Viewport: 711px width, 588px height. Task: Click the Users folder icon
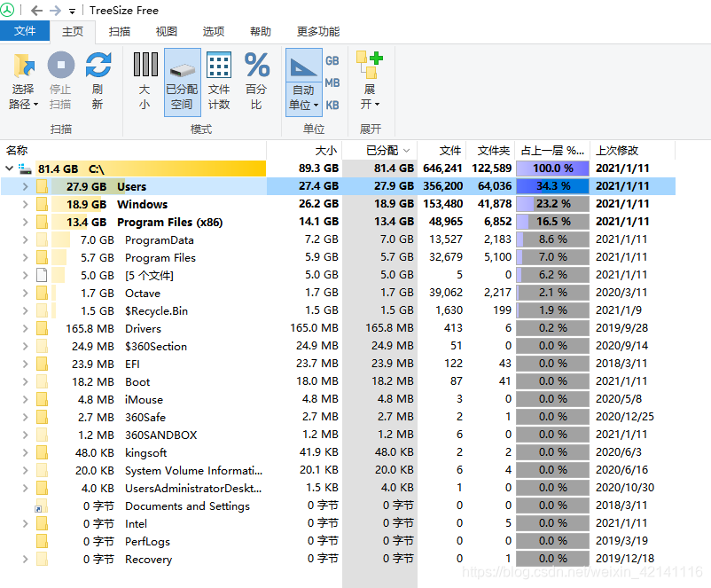(x=43, y=186)
